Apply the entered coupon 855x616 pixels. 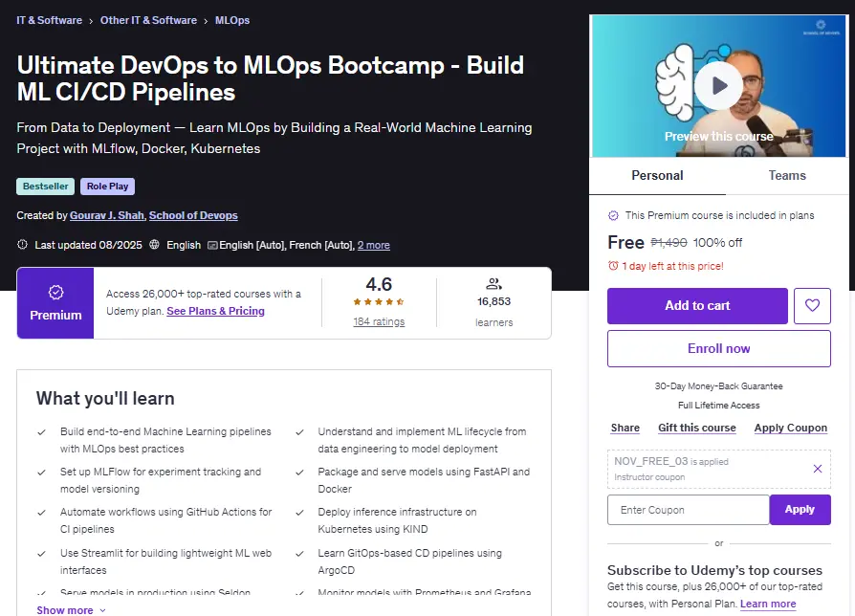(800, 510)
